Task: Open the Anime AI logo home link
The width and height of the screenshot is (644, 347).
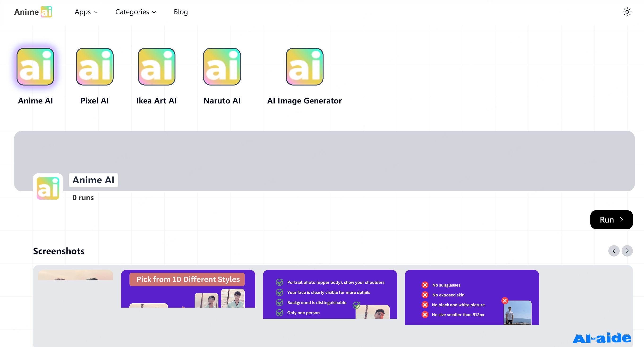Action: pyautogui.click(x=33, y=12)
